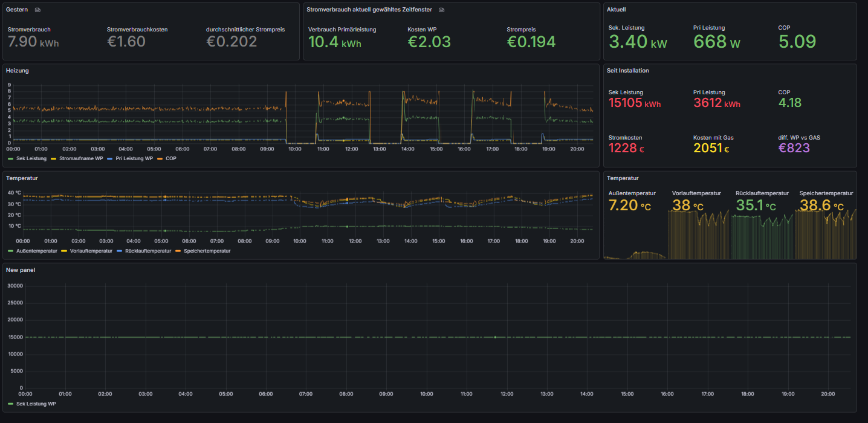Click the Verbrauch Primärleistung label

pyautogui.click(x=342, y=29)
